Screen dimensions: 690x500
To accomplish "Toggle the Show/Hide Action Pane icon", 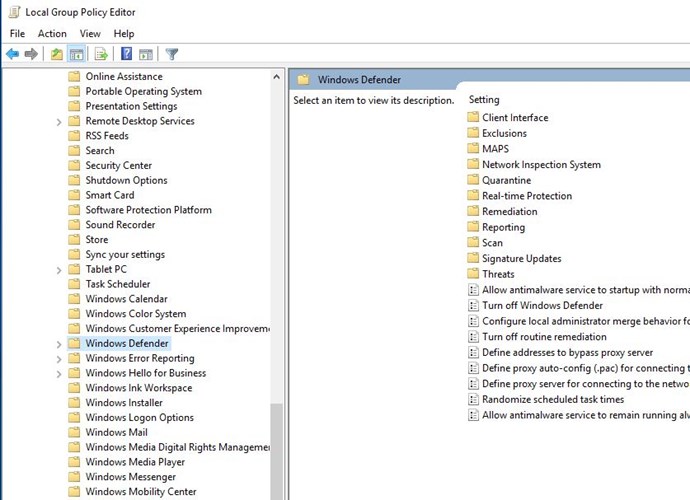I will click(146, 54).
